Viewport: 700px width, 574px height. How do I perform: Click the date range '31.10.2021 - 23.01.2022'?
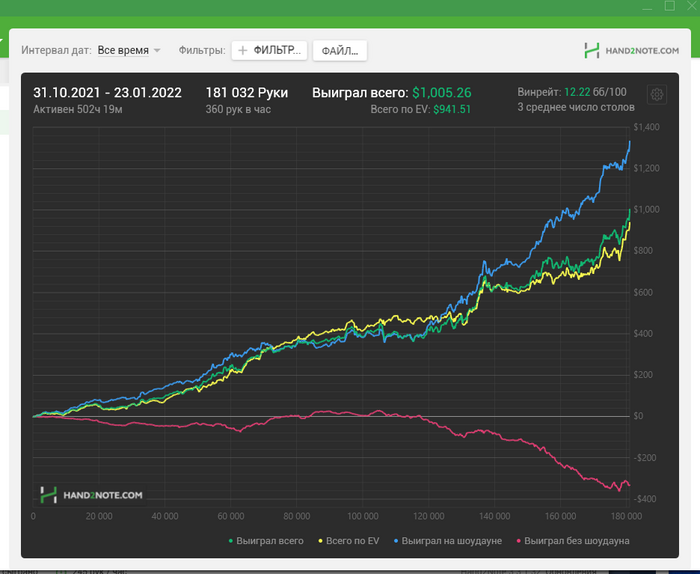click(x=107, y=93)
